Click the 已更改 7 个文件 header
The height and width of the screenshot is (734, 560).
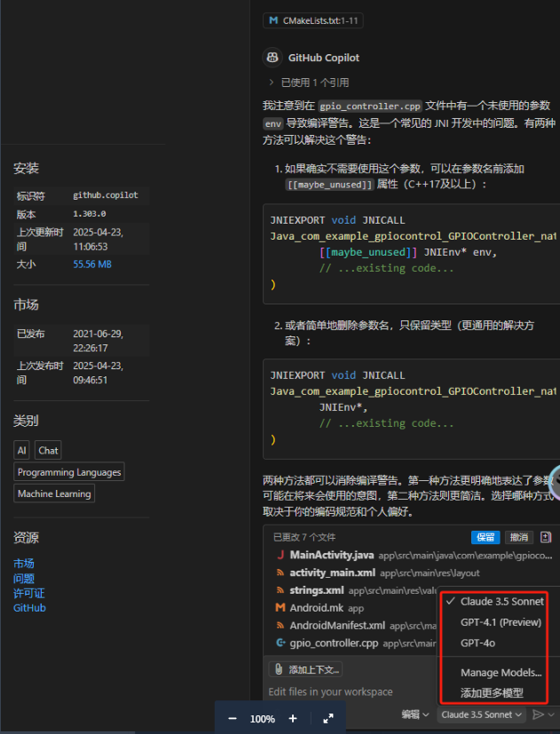click(x=304, y=537)
